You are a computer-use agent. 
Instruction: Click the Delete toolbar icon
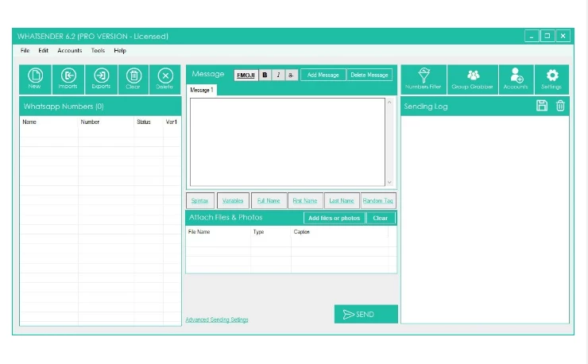click(164, 79)
